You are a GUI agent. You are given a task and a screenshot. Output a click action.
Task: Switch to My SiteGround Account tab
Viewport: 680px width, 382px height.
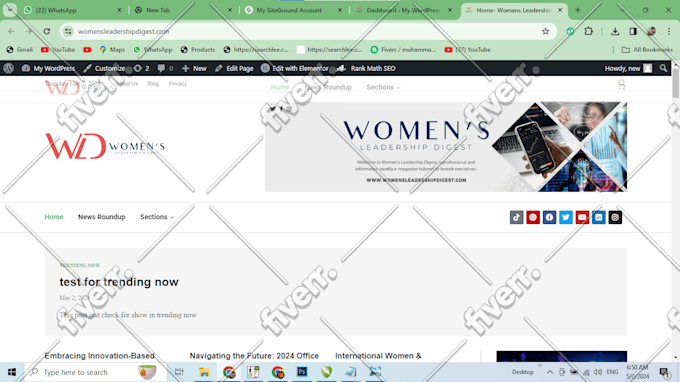point(293,10)
